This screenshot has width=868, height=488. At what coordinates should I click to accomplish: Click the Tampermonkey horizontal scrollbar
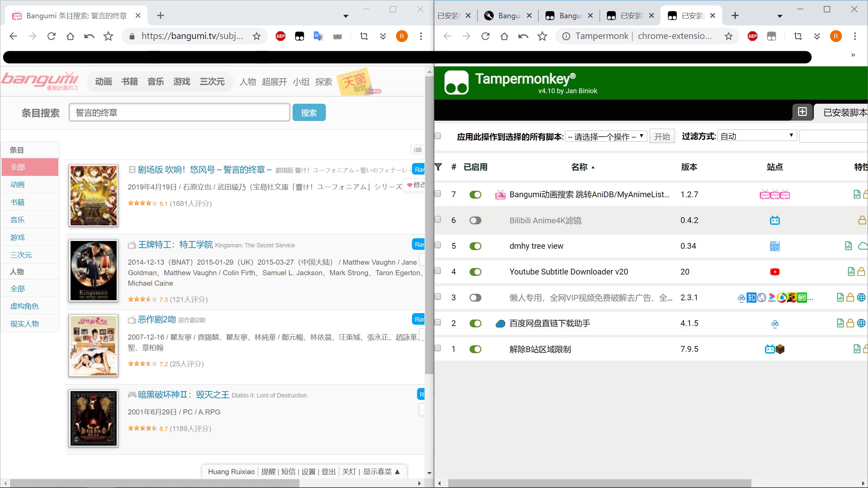(x=599, y=483)
